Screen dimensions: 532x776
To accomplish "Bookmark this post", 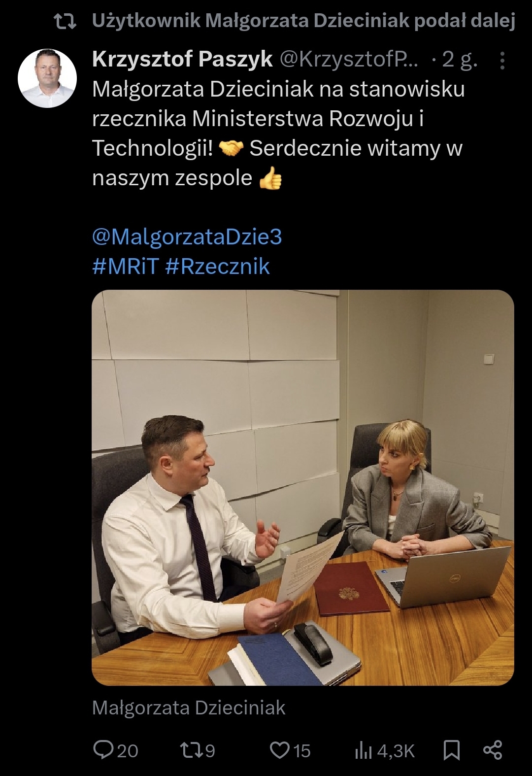I will coord(452,750).
